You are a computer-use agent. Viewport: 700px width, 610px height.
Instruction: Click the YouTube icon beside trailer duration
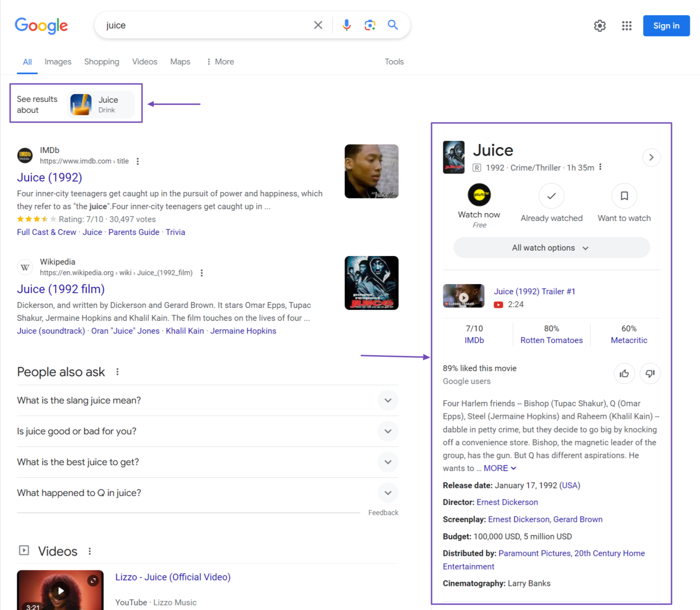pos(498,304)
